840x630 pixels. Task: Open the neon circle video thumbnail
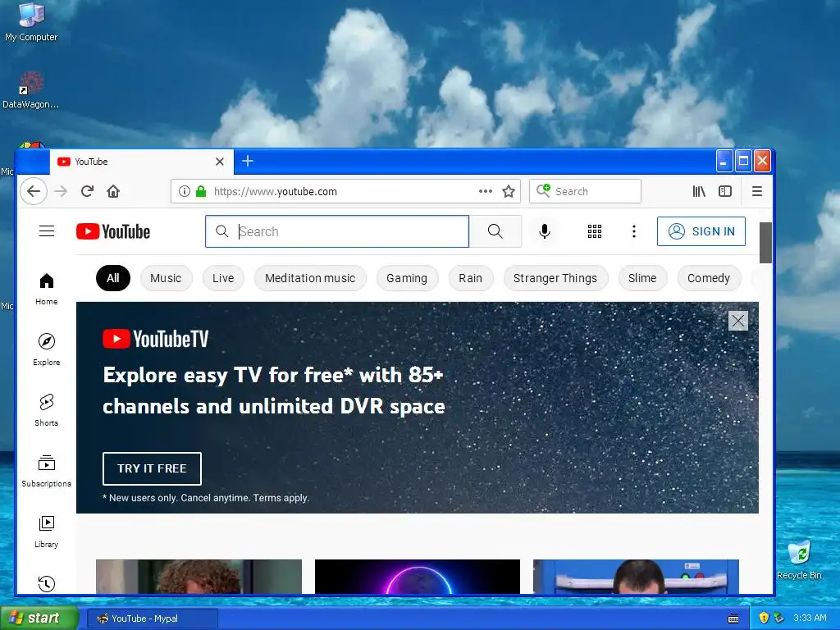pos(418,577)
